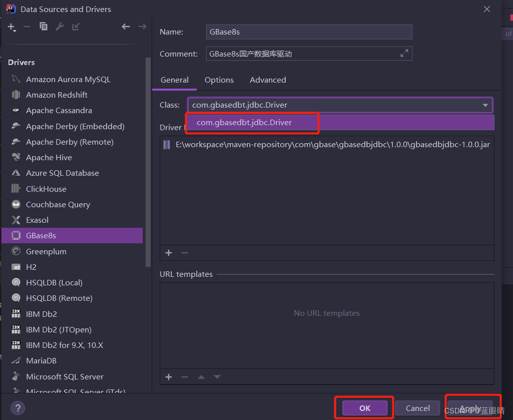513x420 pixels.
Task: Click the add data source plus icon
Action: (x=12, y=27)
